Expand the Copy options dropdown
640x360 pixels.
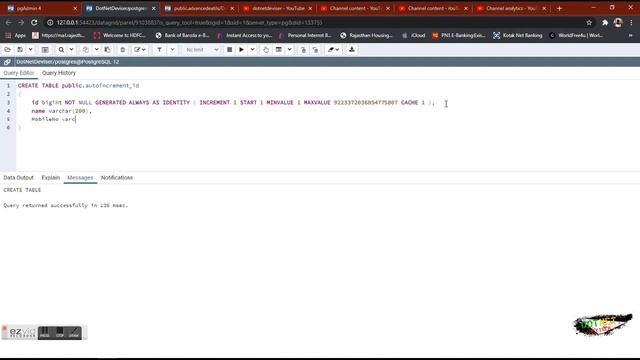pos(97,49)
